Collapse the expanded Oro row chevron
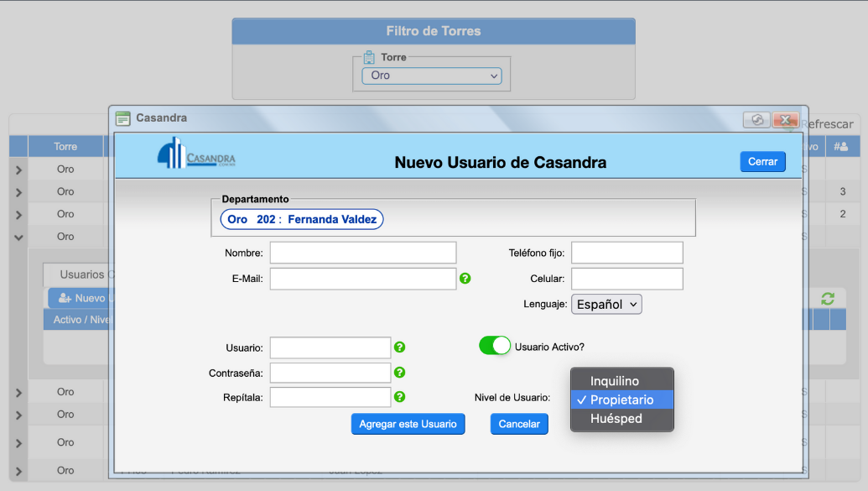The width and height of the screenshot is (868, 491). 18,238
